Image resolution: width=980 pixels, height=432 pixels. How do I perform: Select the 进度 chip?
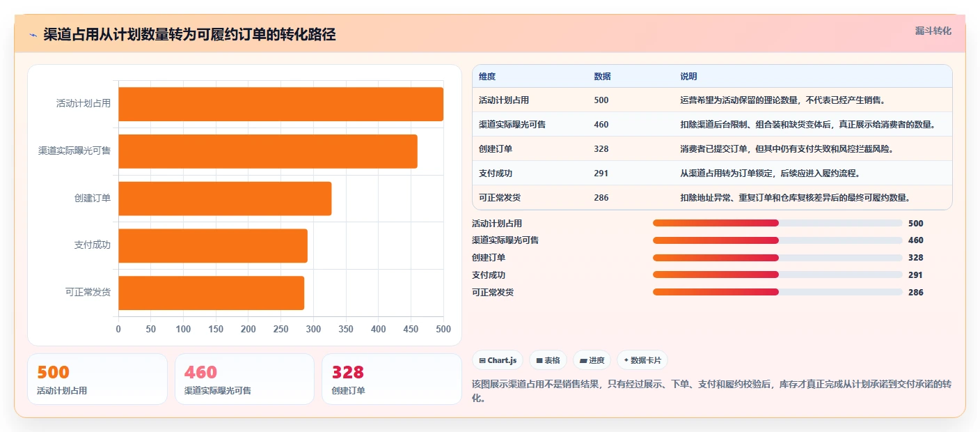coord(592,360)
